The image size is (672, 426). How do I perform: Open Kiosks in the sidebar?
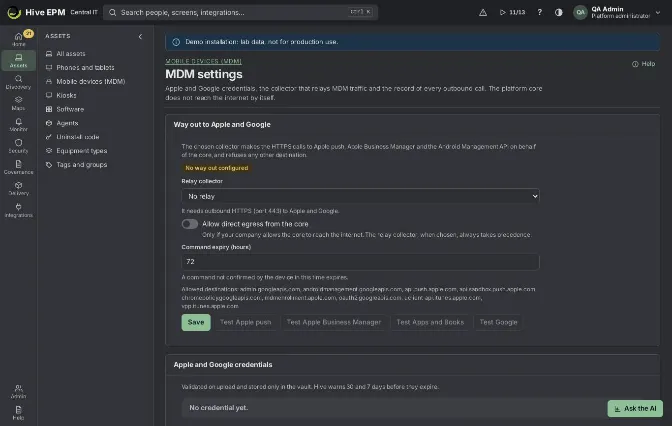coord(66,95)
